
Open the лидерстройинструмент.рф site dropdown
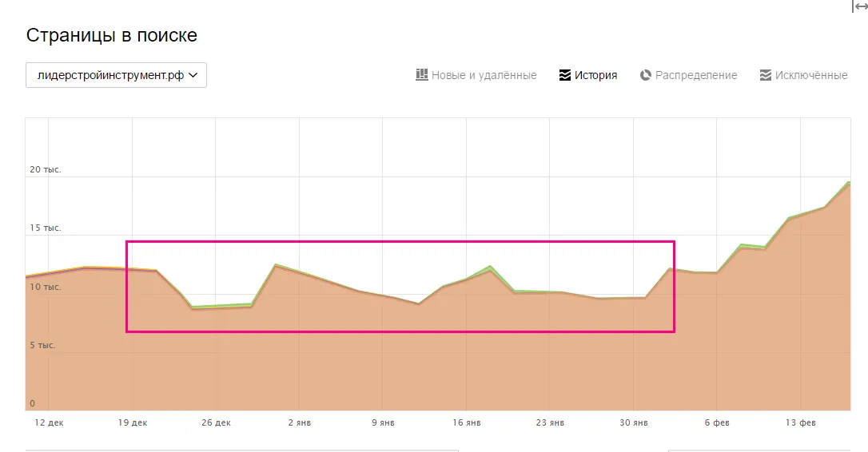click(116, 75)
